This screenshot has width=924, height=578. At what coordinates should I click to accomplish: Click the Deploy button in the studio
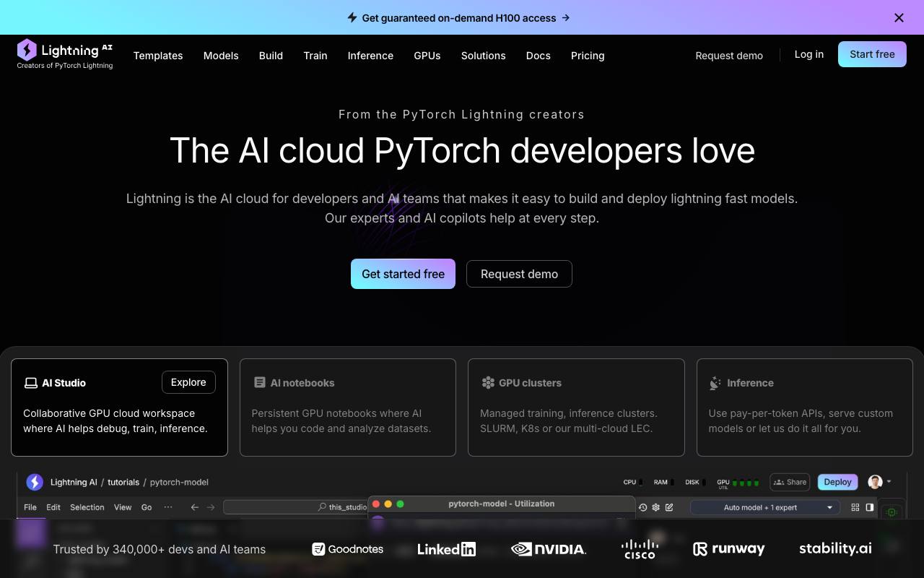pos(837,482)
